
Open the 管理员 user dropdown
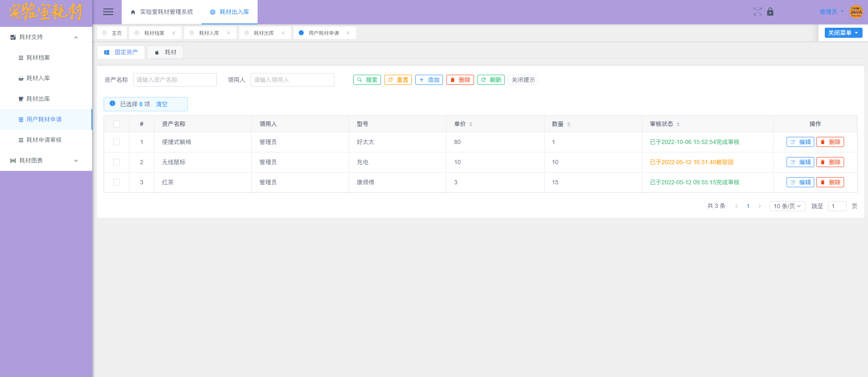pos(832,12)
